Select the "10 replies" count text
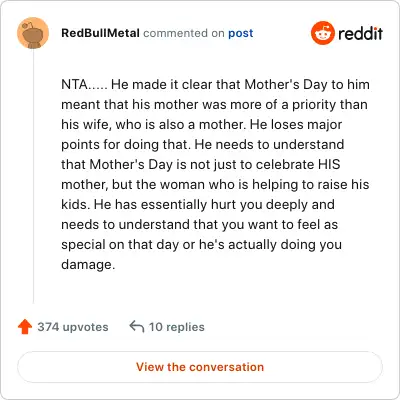 177,327
